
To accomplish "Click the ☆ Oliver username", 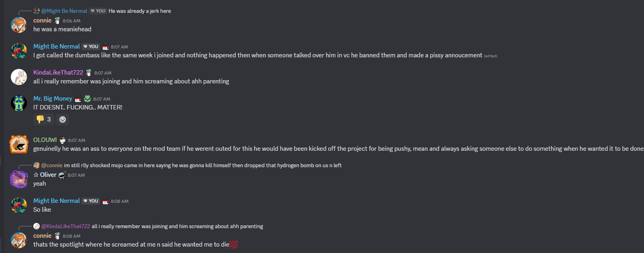I will tap(45, 175).
